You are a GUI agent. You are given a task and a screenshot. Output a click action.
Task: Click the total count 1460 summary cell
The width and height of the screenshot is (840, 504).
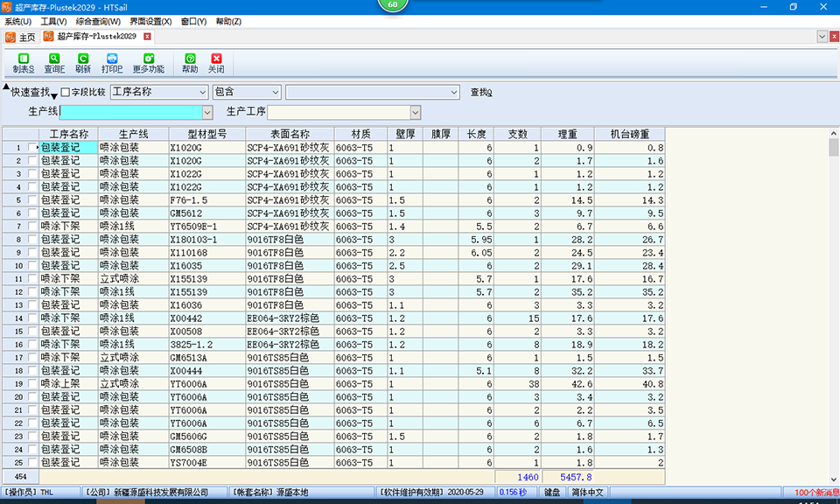coord(517,477)
